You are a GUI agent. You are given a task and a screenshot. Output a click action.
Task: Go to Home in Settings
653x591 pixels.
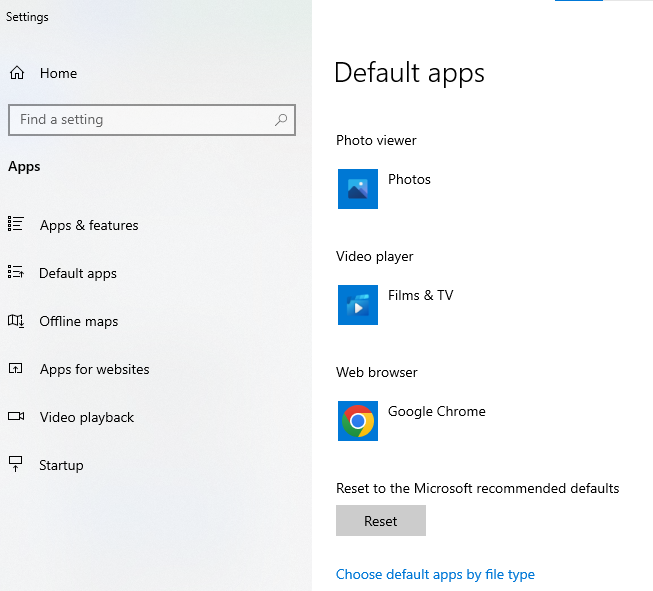click(58, 73)
